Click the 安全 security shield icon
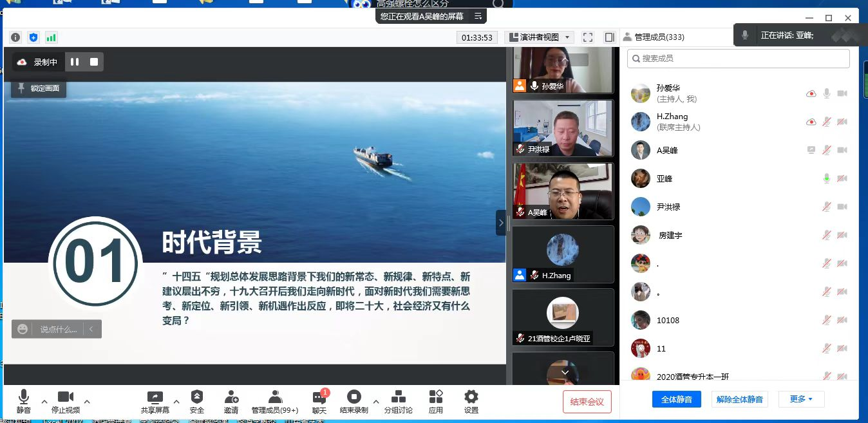The height and width of the screenshot is (423, 868). [197, 397]
